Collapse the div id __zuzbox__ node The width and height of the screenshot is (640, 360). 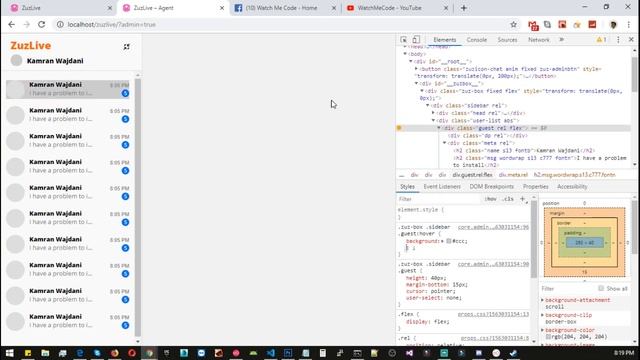[416, 84]
